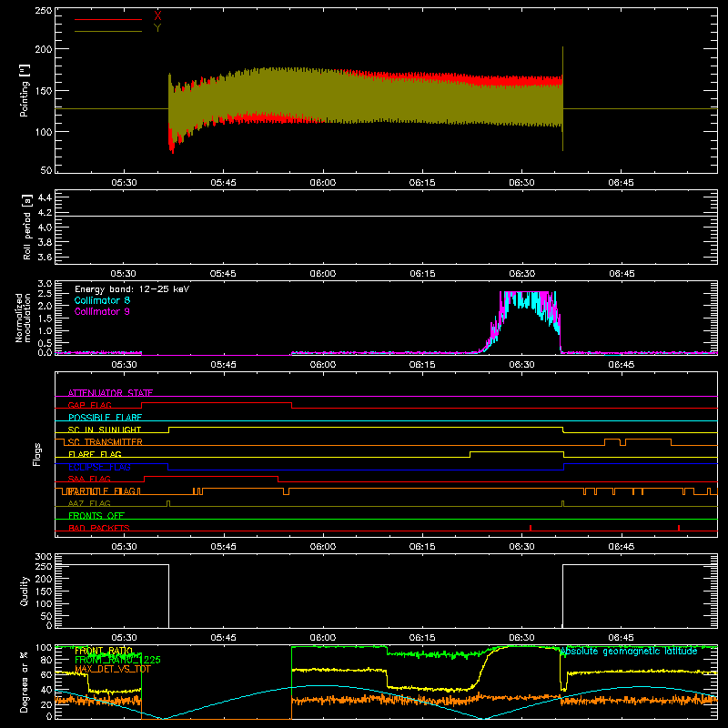
Task: Click the olive AAZ_FLAG label
Action: click(89, 503)
